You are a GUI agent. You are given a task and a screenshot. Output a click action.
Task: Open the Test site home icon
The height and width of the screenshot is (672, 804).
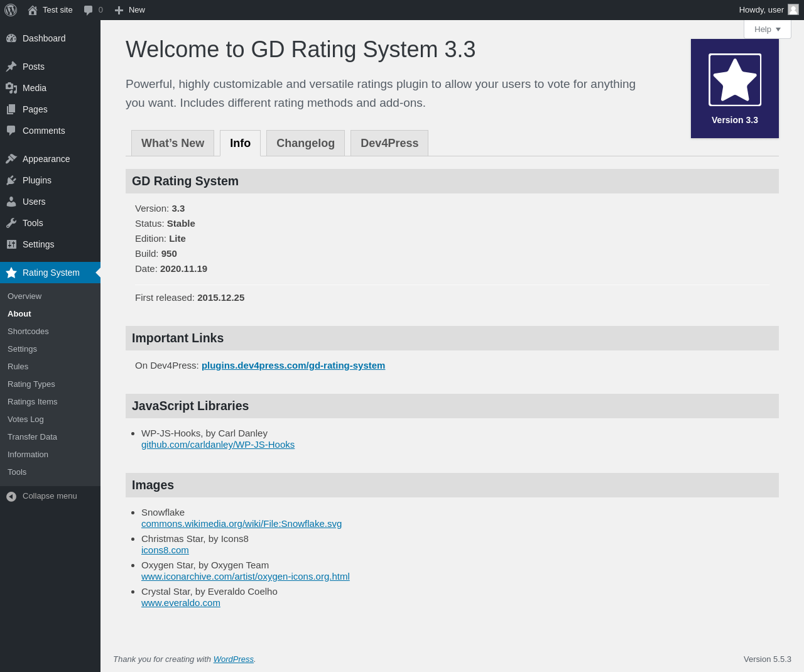pyautogui.click(x=33, y=10)
